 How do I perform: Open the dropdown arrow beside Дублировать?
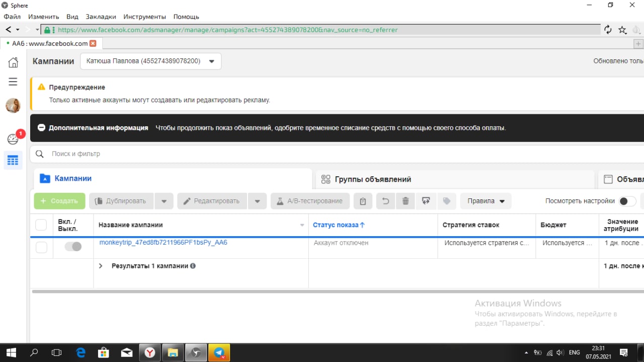pyautogui.click(x=164, y=201)
